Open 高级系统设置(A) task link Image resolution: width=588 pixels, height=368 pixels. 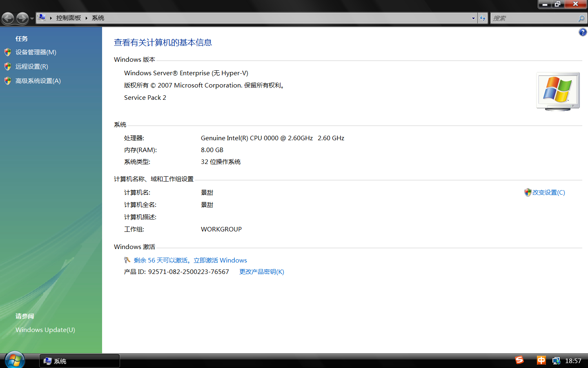(x=38, y=81)
